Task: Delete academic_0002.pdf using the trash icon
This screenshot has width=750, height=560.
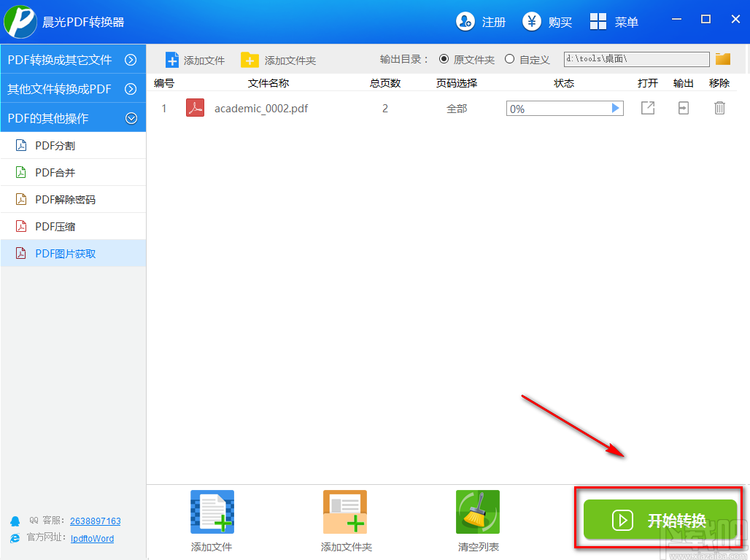Action: [x=719, y=107]
